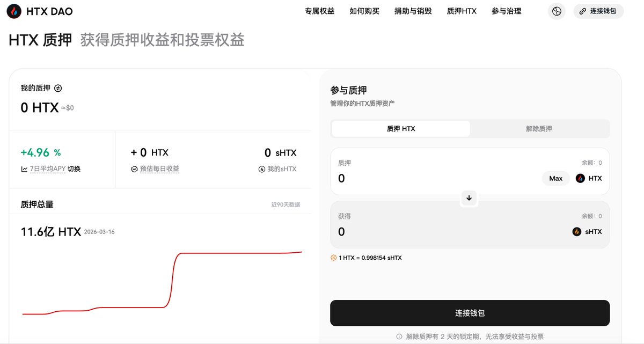The width and height of the screenshot is (644, 344).
Task: Click the 我的质押 label
Action: [x=35, y=88]
